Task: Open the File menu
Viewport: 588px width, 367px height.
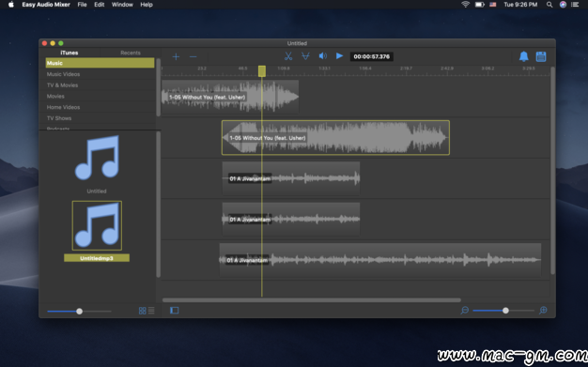Action: [82, 5]
